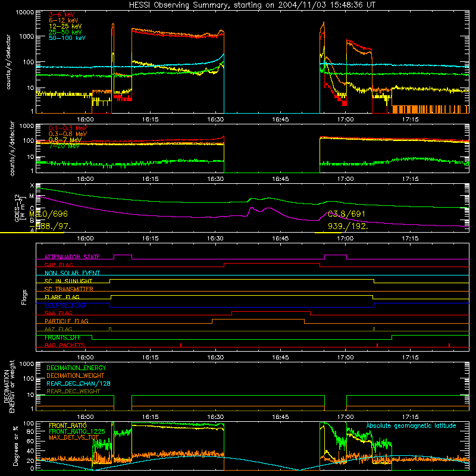The width and height of the screenshot is (476, 476).
Task: Select the cyan "50-100 keV" legend label
Action: 67,38
